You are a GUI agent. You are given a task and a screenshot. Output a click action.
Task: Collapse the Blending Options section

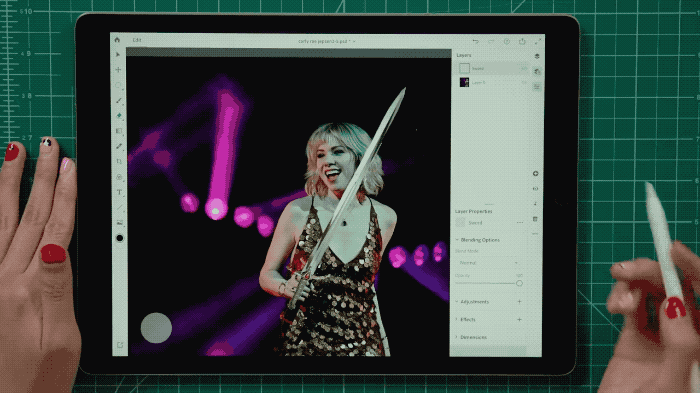tap(457, 240)
